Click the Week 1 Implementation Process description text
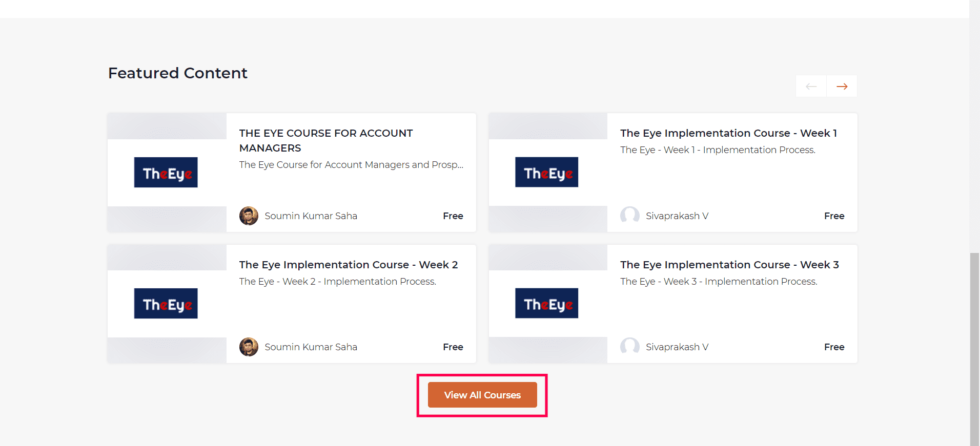 [x=718, y=150]
